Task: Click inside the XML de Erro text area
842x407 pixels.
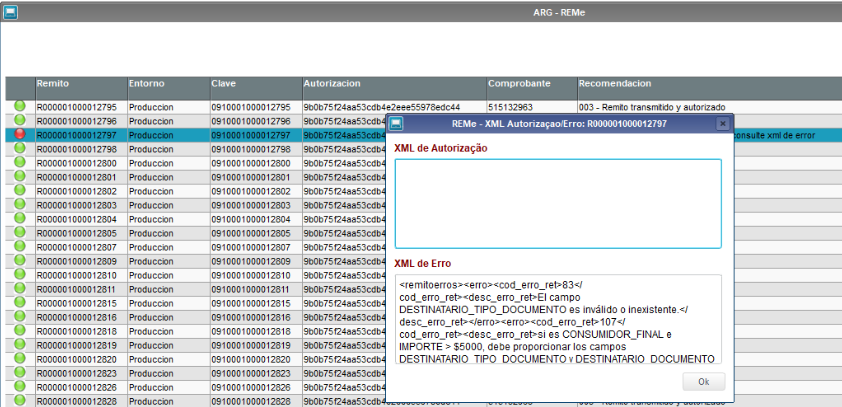Action: 558,319
